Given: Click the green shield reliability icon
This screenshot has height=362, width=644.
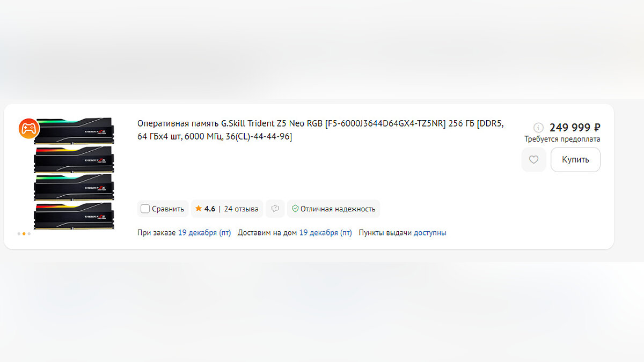Looking at the screenshot, I should point(295,209).
